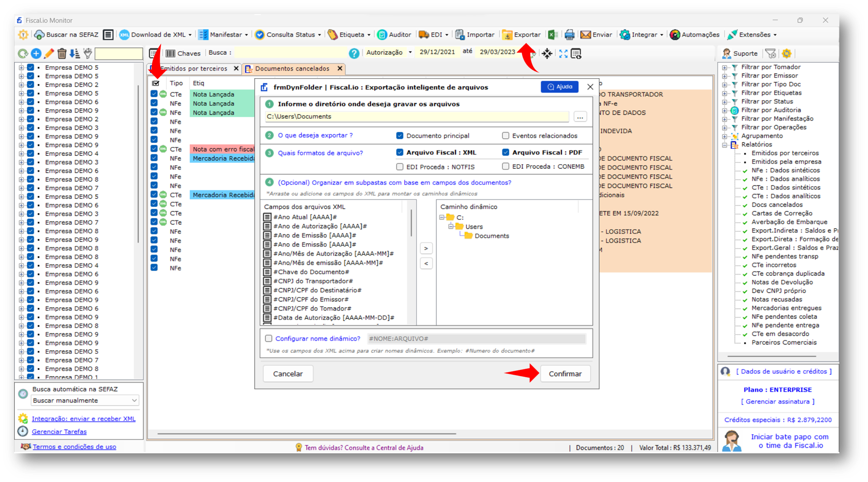Click the trash delete icon
The height and width of the screenshot is (482, 868).
coord(62,53)
